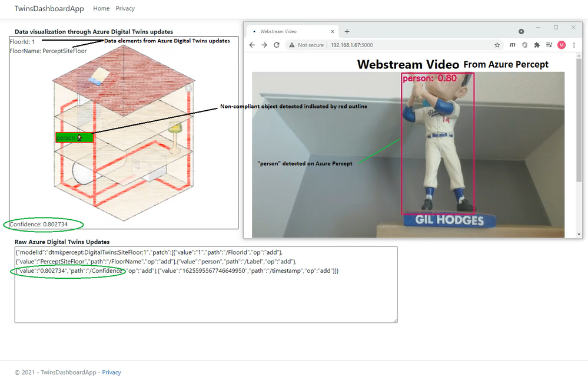Click the textarea resize handle corner
588x376 pixels.
click(396, 321)
